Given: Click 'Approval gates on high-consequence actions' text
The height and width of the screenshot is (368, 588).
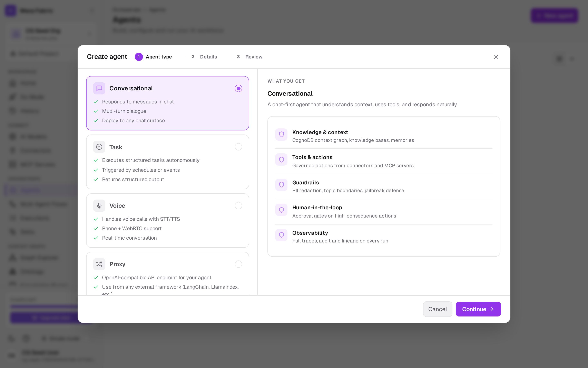Looking at the screenshot, I should (x=344, y=216).
